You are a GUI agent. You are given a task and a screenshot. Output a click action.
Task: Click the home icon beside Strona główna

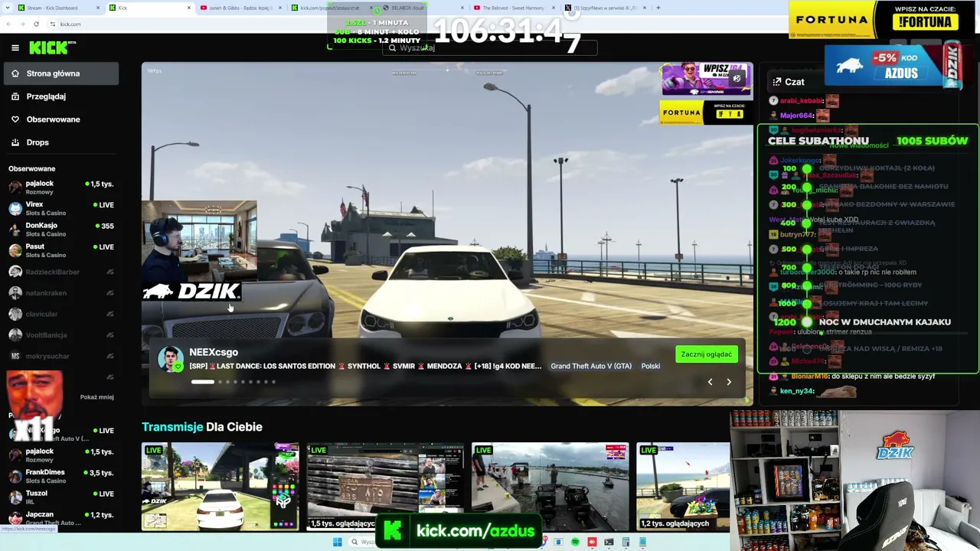click(x=15, y=73)
